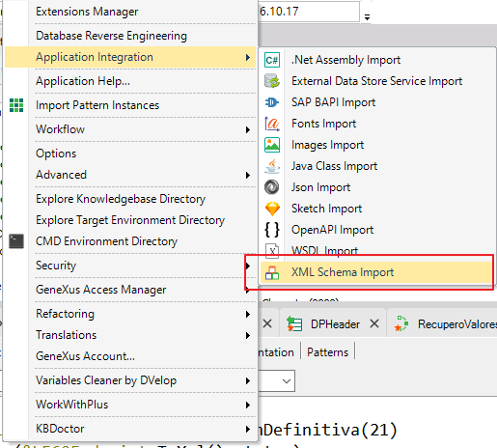This screenshot has width=497, height=448.
Task: Select Application Integration menu entry
Action: pyautogui.click(x=130, y=57)
